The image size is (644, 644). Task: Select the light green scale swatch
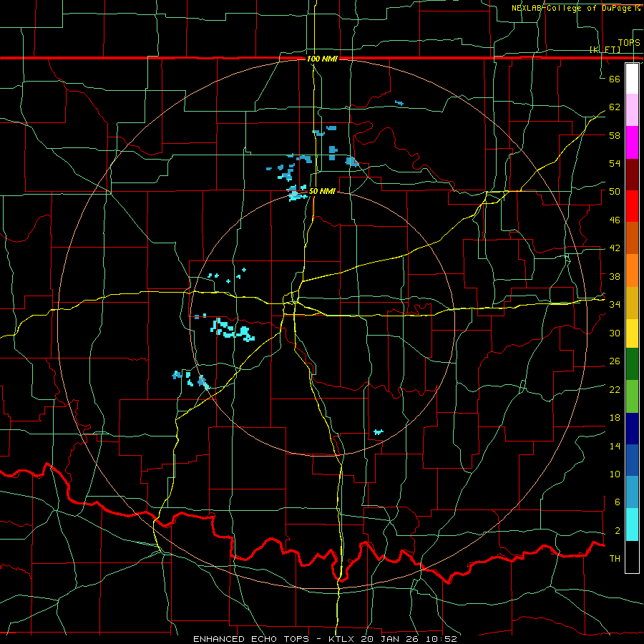tap(632, 396)
